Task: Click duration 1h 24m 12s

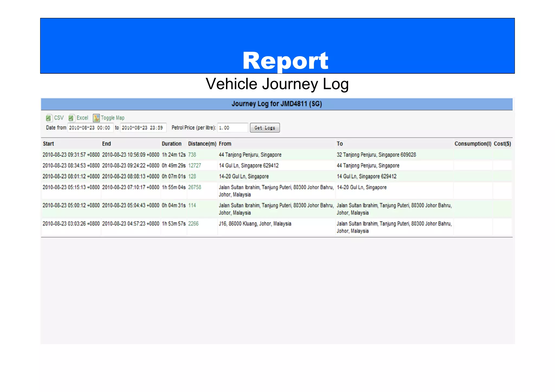Action: [174, 155]
